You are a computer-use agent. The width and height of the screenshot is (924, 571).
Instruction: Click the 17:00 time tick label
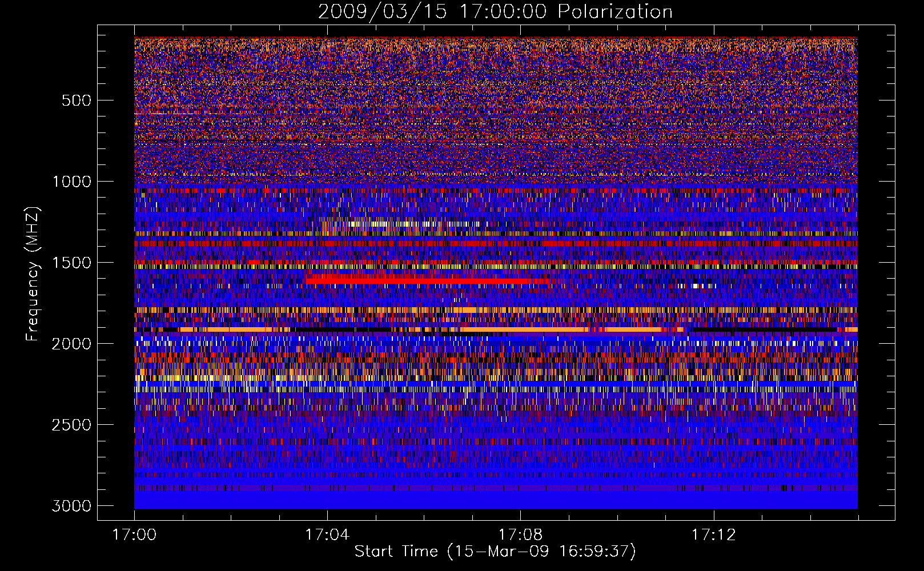pyautogui.click(x=134, y=535)
